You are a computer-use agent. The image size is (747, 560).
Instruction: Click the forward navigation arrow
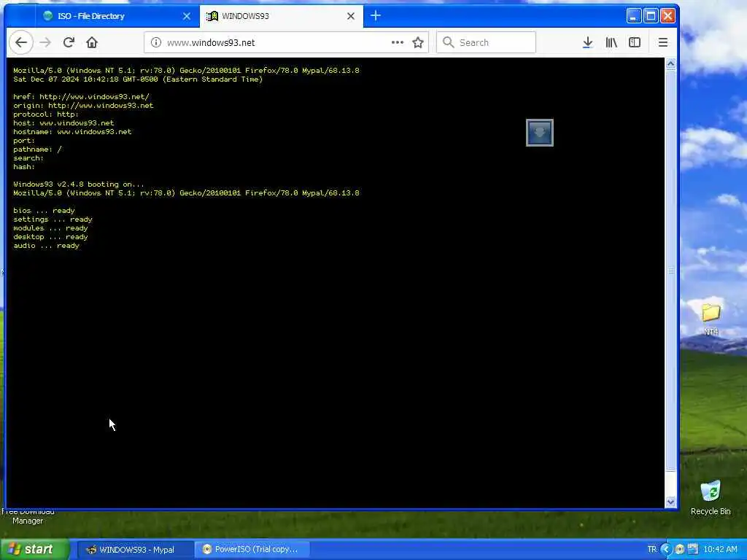pos(45,42)
